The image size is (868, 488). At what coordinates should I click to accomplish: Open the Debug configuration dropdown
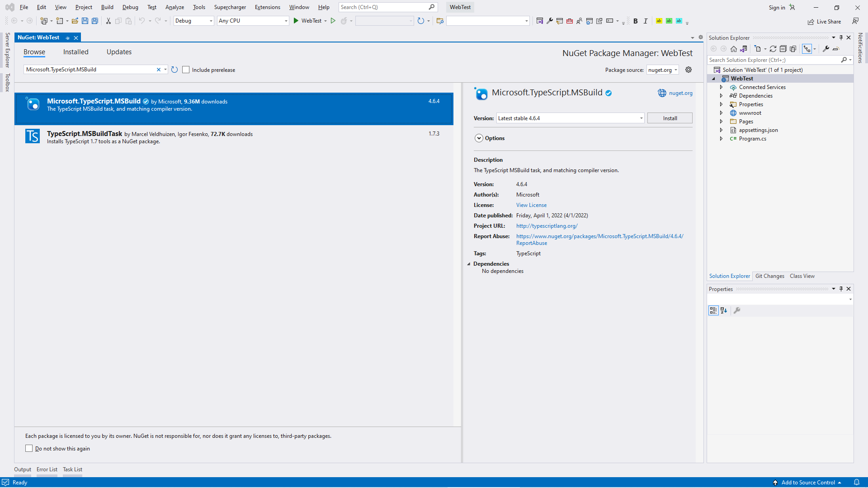click(193, 21)
